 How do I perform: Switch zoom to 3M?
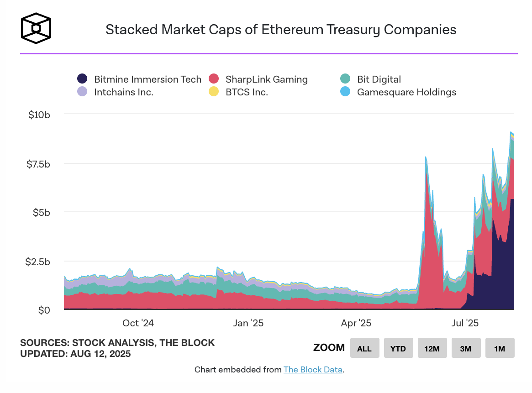tap(466, 348)
